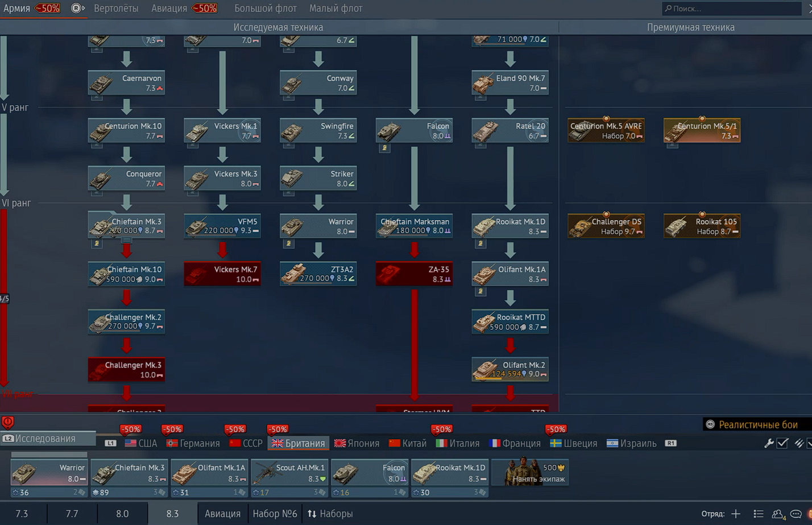Click the ammunition auto-refill icon
The image size is (812, 525).
tap(799, 443)
